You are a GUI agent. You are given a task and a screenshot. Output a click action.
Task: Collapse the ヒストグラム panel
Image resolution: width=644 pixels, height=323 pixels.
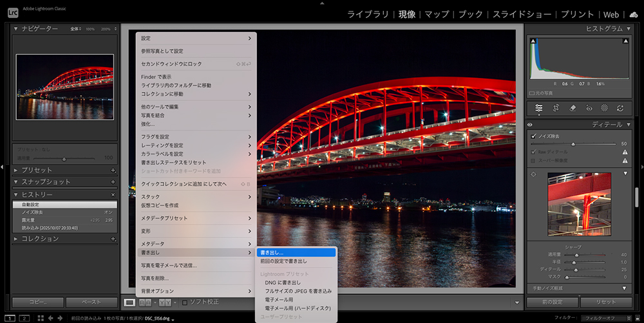coord(627,29)
